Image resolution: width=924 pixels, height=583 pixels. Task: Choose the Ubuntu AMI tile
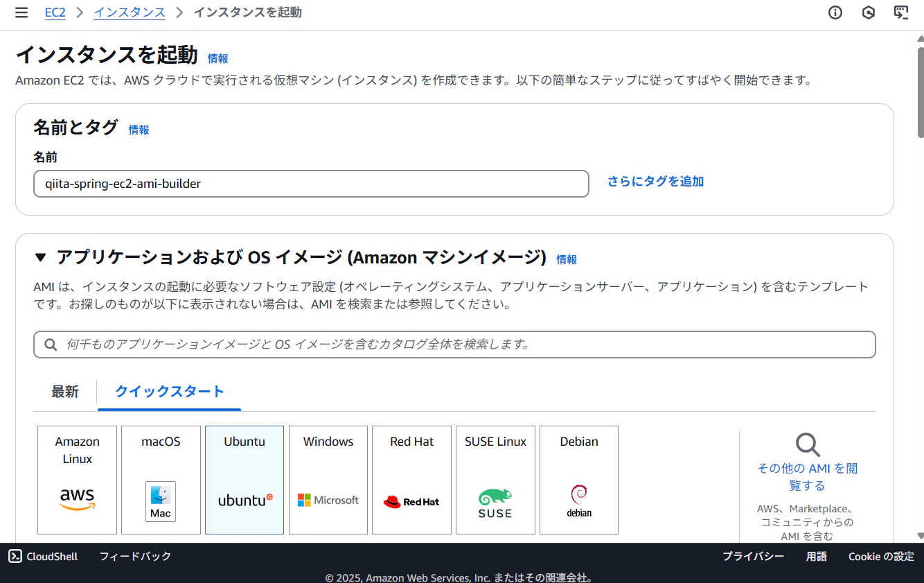tap(245, 480)
